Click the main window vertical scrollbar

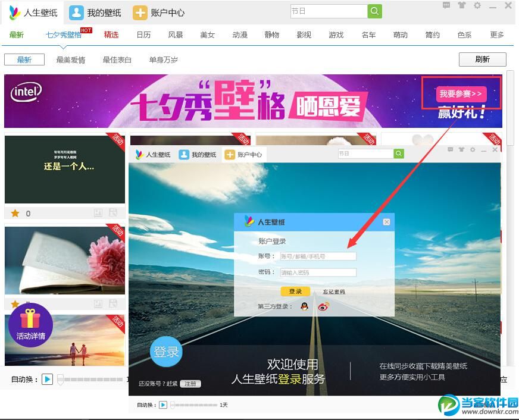pos(510,108)
